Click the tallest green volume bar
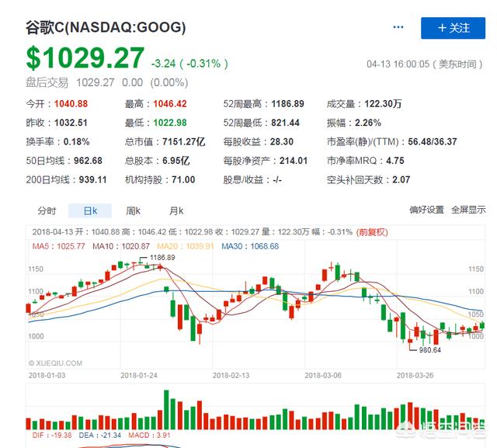 [166, 410]
